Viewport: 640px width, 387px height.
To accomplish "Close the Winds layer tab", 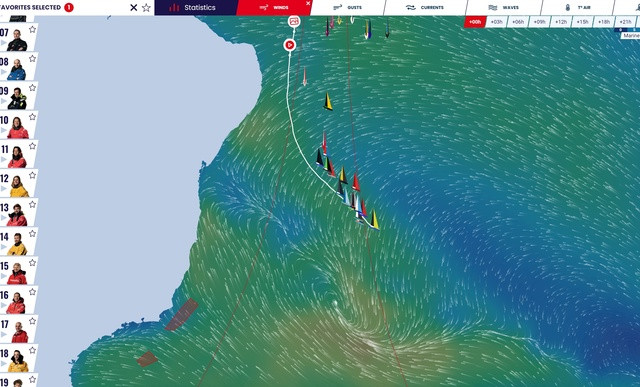I will [308, 3].
